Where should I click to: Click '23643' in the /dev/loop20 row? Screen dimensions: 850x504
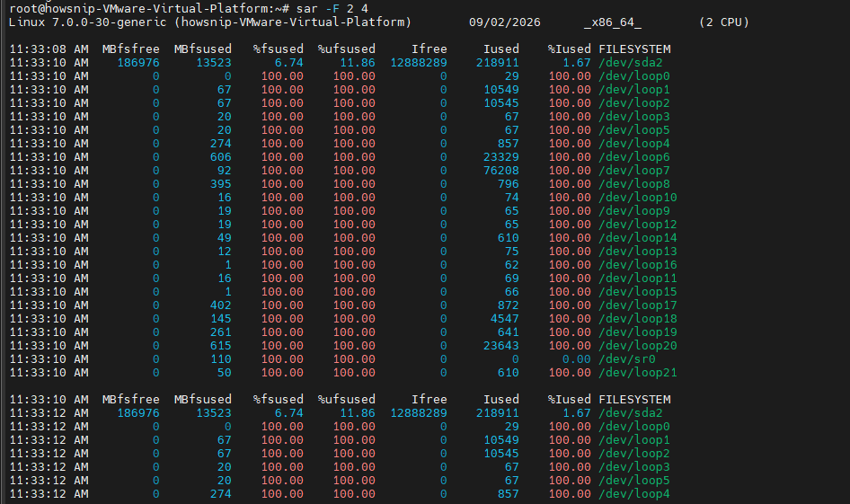500,346
